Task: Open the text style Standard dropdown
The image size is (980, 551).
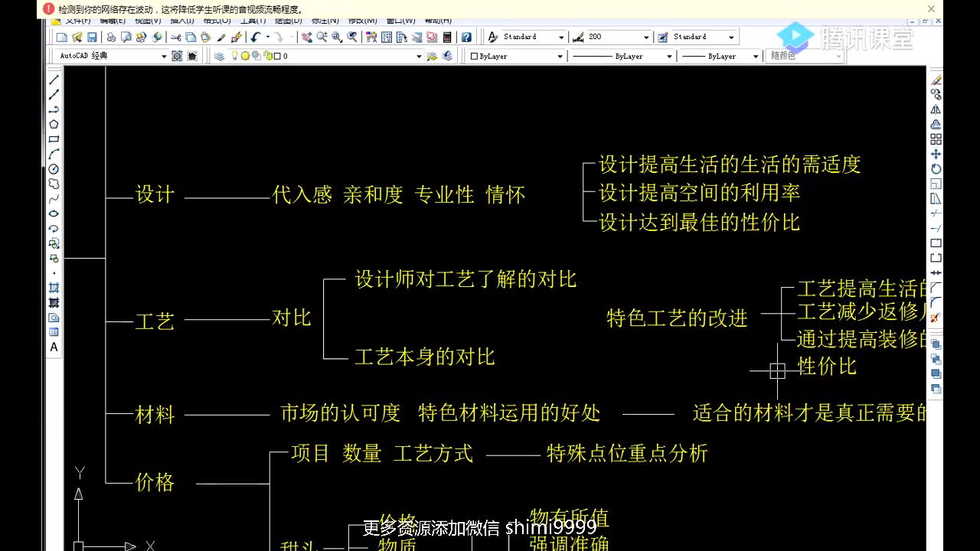Action: [x=561, y=37]
